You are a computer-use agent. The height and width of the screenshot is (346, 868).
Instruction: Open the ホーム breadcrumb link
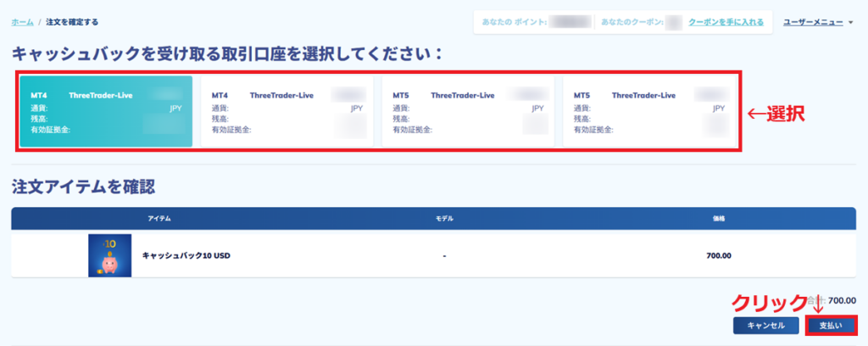(x=23, y=22)
